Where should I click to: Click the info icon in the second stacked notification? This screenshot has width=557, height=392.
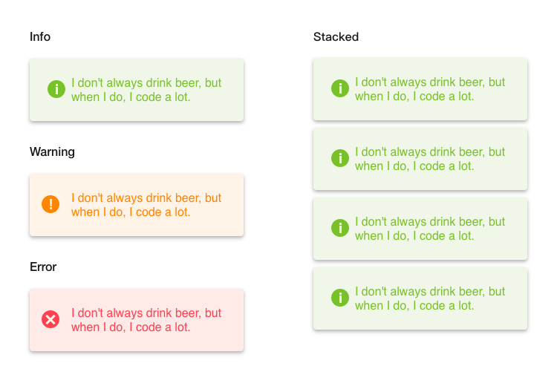340,158
